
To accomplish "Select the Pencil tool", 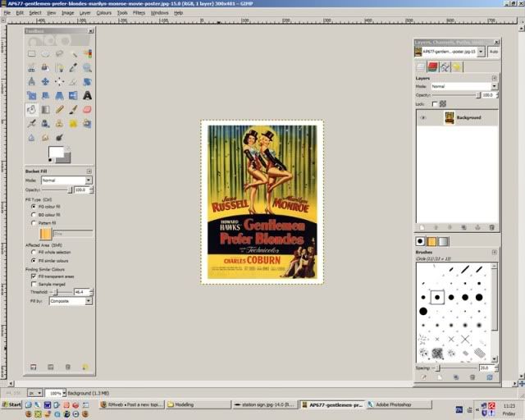I will coord(59,110).
